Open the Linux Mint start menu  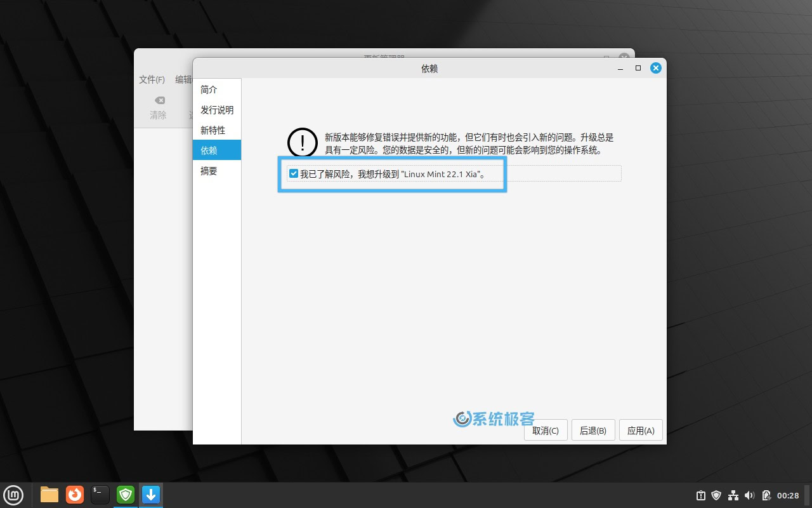pyautogui.click(x=14, y=494)
